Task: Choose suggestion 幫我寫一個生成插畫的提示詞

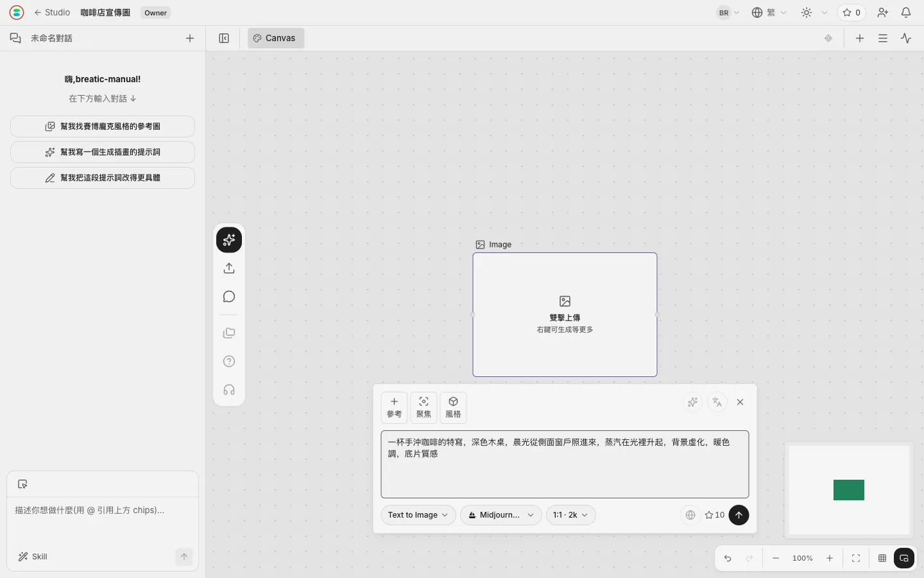Action: tap(103, 152)
